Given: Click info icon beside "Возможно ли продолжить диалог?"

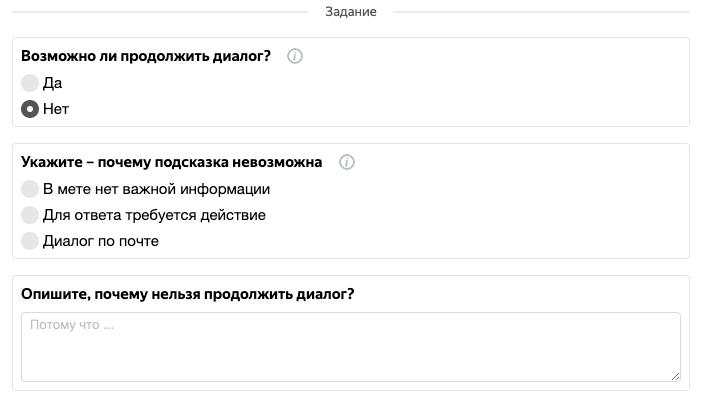Looking at the screenshot, I should tap(295, 56).
